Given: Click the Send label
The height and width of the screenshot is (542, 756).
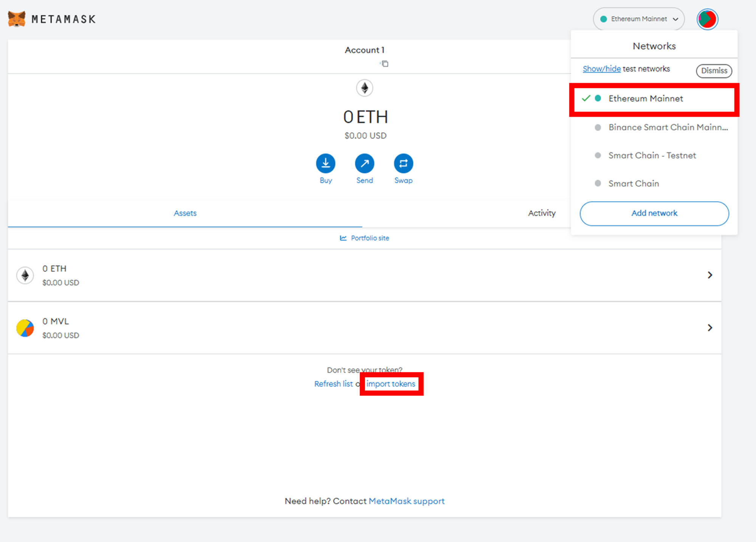Looking at the screenshot, I should tap(364, 181).
